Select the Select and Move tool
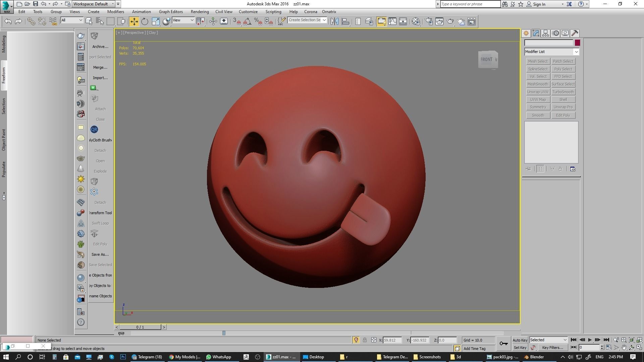Viewport: 644px width, 362px height. (134, 21)
